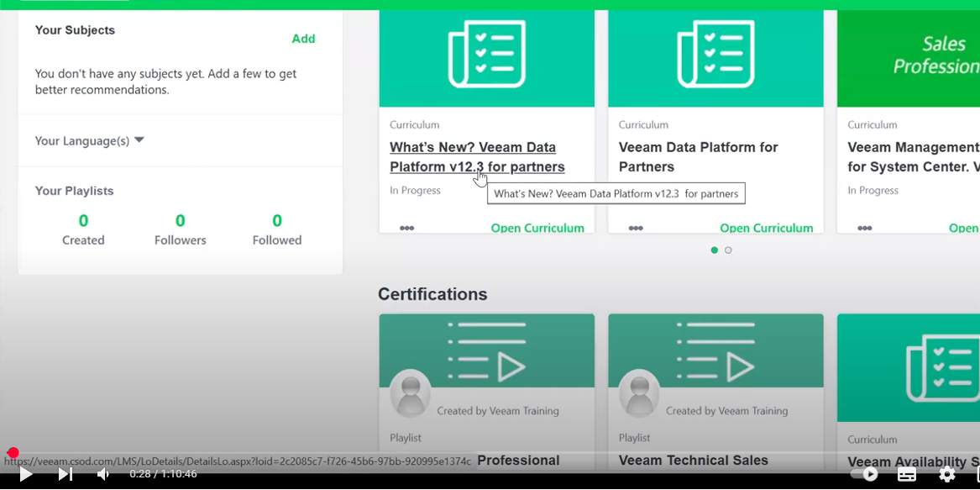The height and width of the screenshot is (490, 980).
Task: Open video settings gear
Action: pyautogui.click(x=947, y=474)
